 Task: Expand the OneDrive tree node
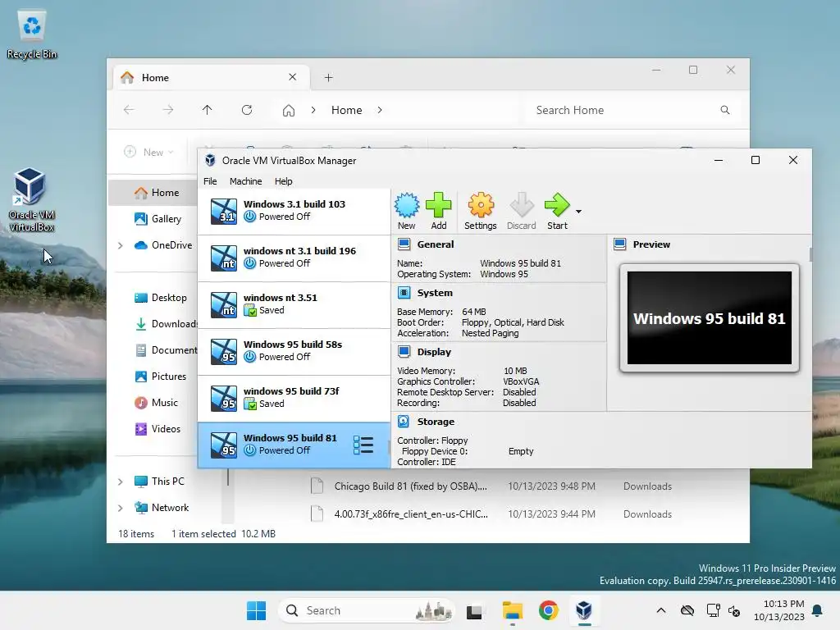121,245
